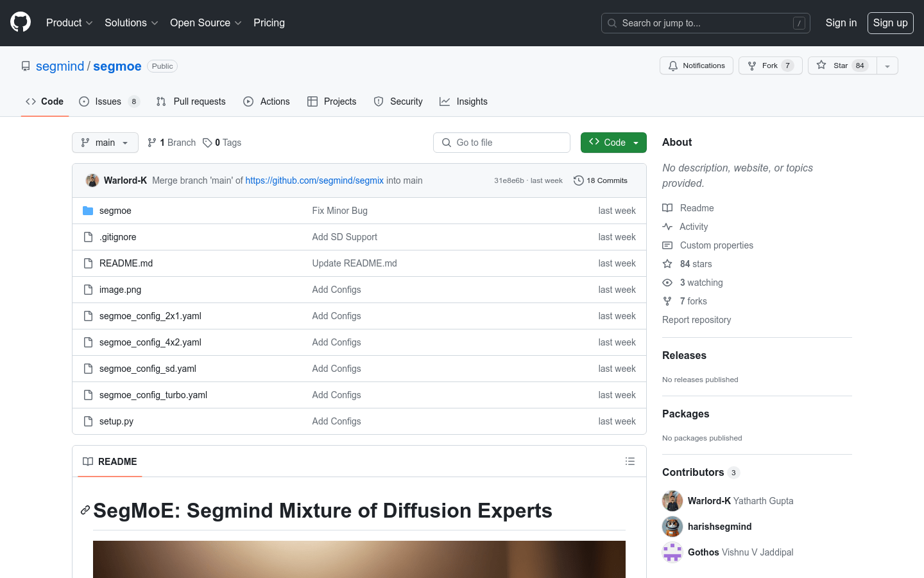
Task: Select the Code tab
Action: coord(44,101)
